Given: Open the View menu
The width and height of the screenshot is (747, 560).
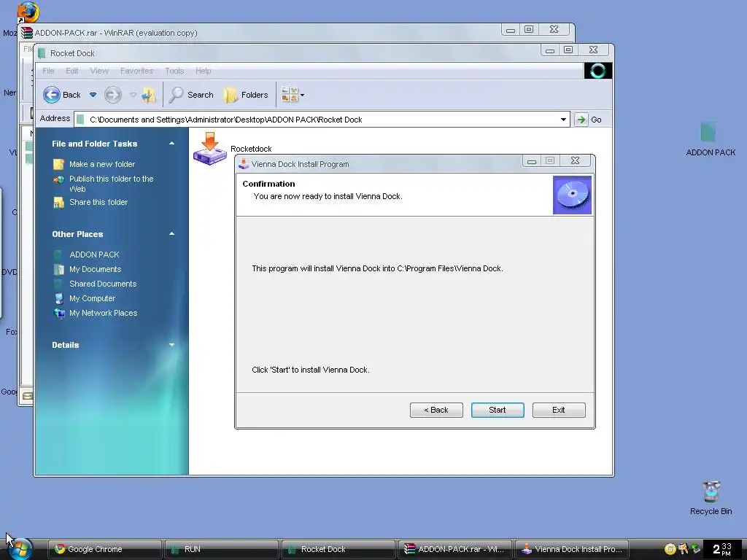Looking at the screenshot, I should pyautogui.click(x=99, y=71).
